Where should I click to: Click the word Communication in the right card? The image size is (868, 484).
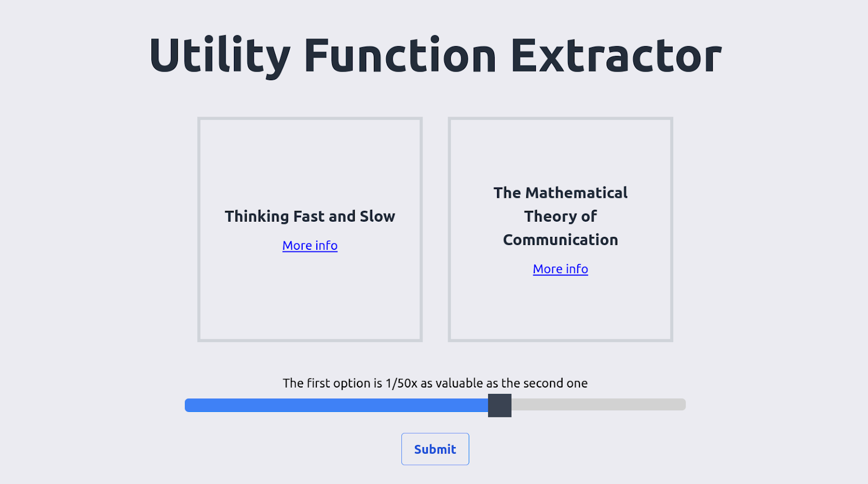[x=560, y=240]
